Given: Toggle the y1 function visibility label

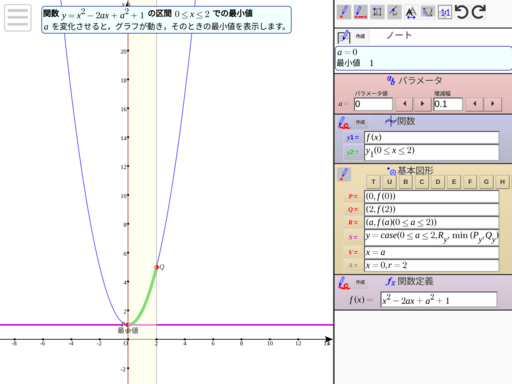Looking at the screenshot, I should [353, 138].
